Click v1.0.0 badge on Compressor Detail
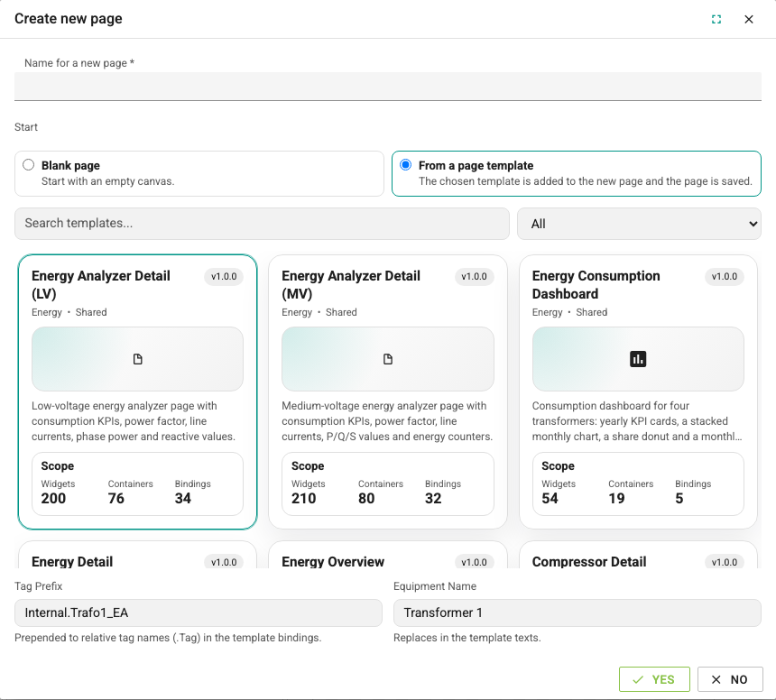The image size is (776, 700). pos(725,562)
